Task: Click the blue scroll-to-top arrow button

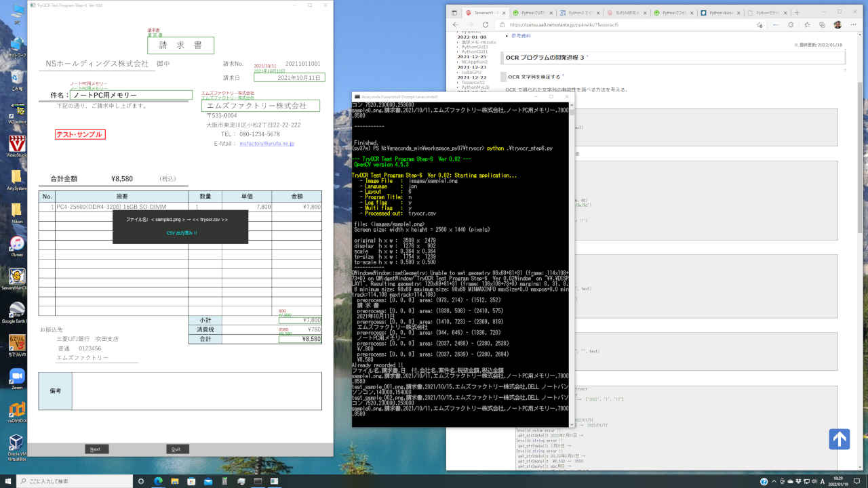Action: point(839,439)
